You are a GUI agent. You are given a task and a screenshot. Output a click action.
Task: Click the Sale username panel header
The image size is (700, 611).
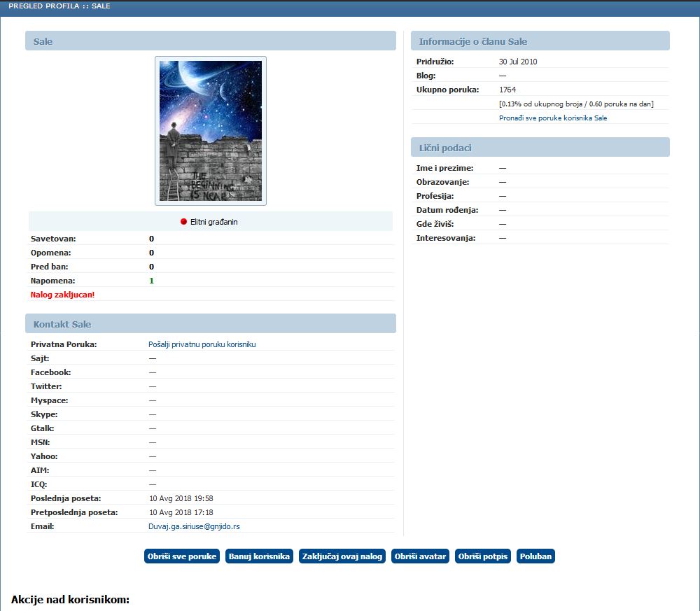211,41
